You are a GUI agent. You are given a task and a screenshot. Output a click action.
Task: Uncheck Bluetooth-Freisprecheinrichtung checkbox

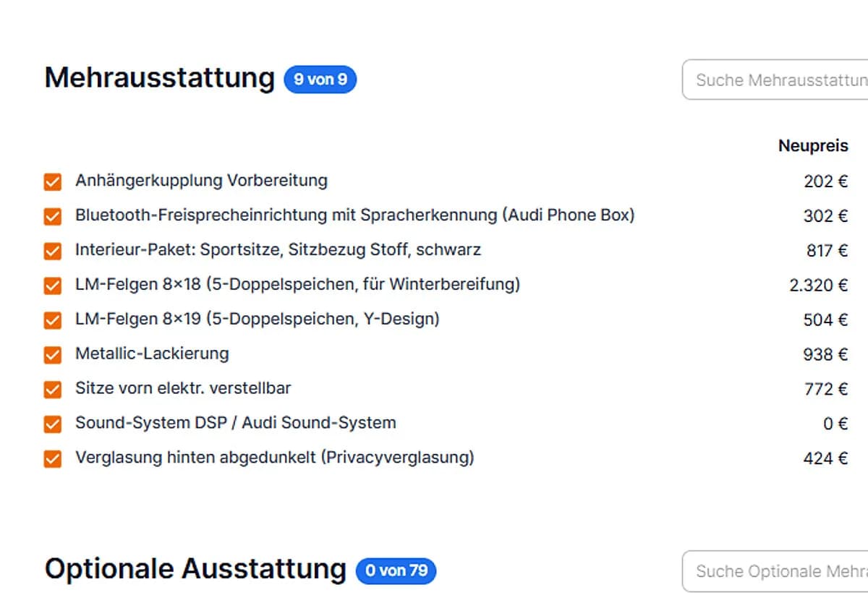click(52, 216)
